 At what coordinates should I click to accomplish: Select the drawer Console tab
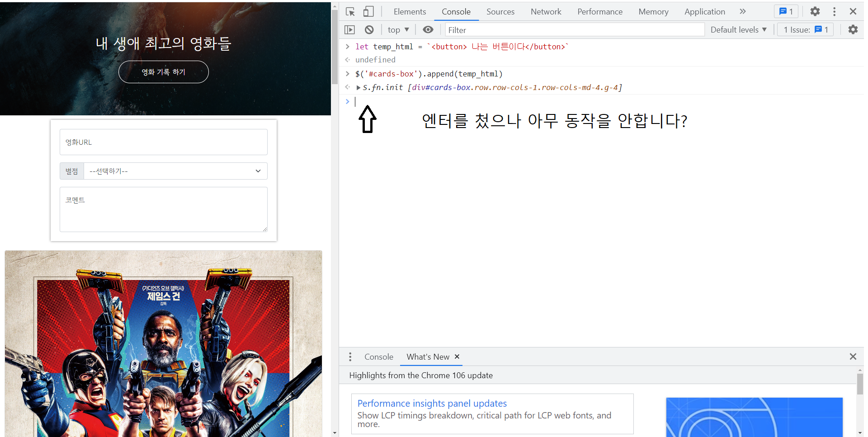tap(379, 357)
